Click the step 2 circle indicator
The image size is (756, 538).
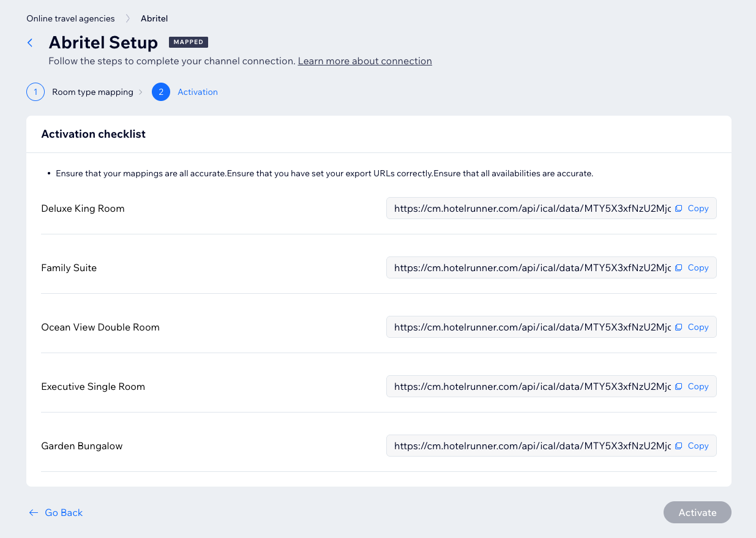(x=161, y=92)
